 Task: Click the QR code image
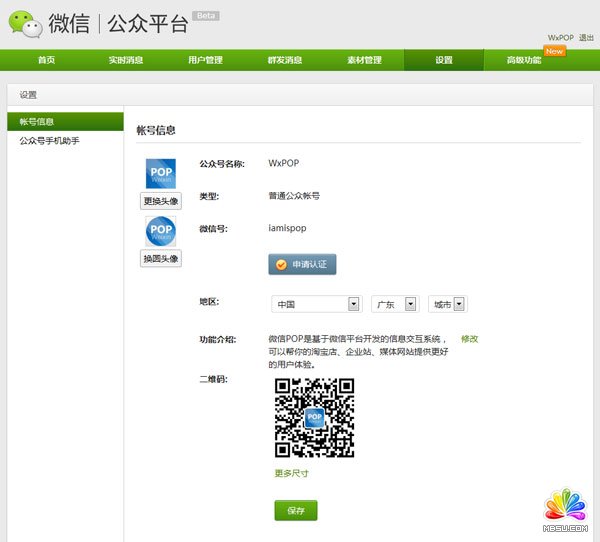[x=315, y=417]
